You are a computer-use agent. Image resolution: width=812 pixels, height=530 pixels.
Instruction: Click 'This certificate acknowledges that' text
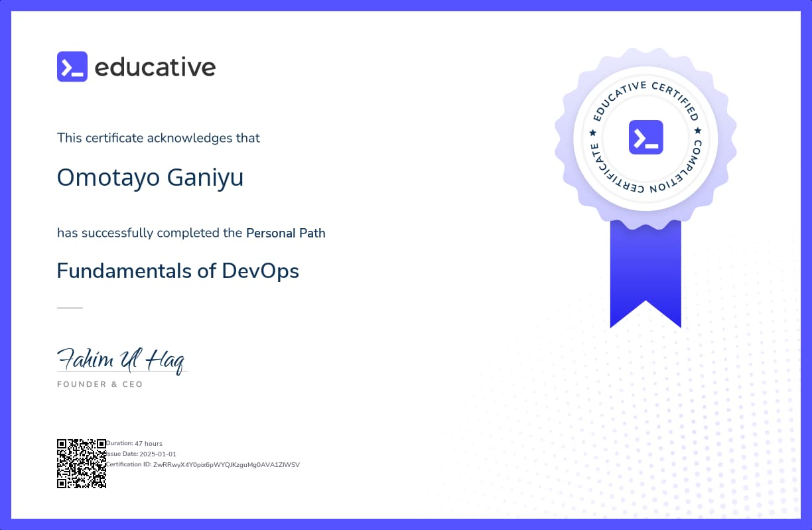click(159, 138)
